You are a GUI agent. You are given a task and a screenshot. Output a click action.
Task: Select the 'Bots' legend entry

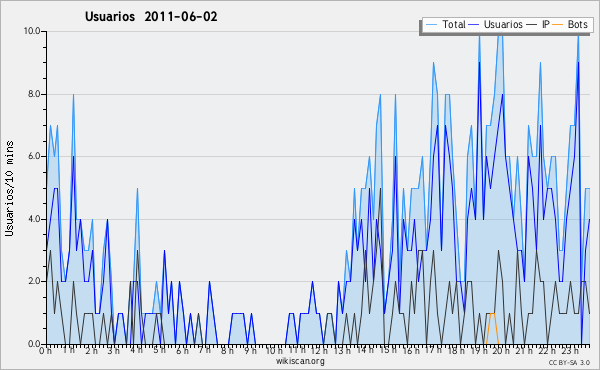click(x=570, y=24)
